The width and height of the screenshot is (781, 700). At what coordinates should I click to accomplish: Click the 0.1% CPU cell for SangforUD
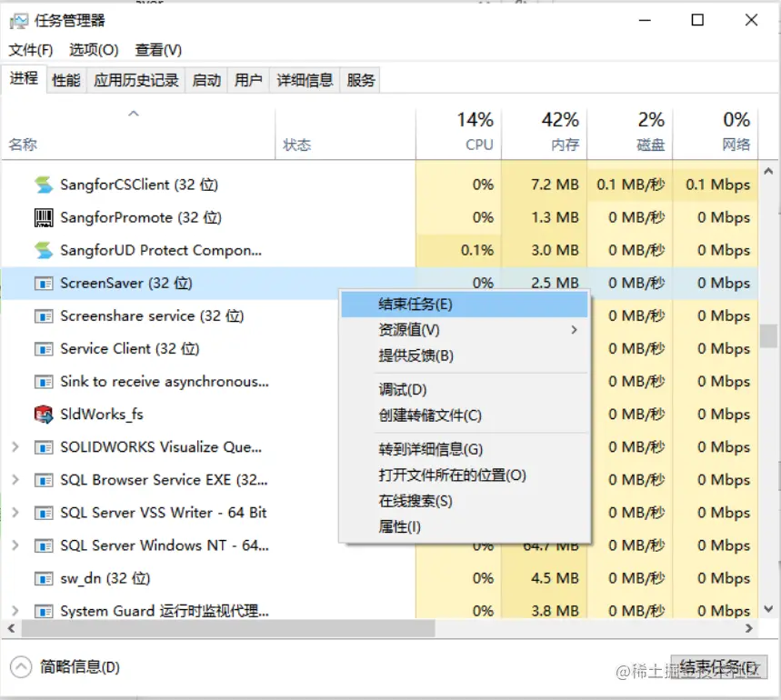(459, 250)
